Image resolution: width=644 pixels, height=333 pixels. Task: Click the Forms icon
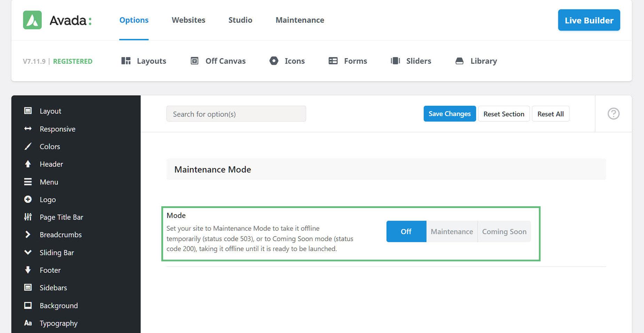[333, 61]
